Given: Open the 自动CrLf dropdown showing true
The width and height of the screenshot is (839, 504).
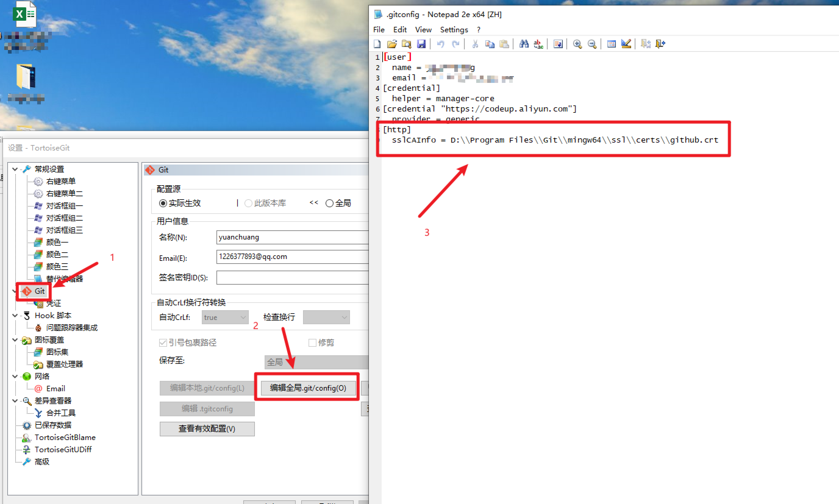Looking at the screenshot, I should (225, 317).
